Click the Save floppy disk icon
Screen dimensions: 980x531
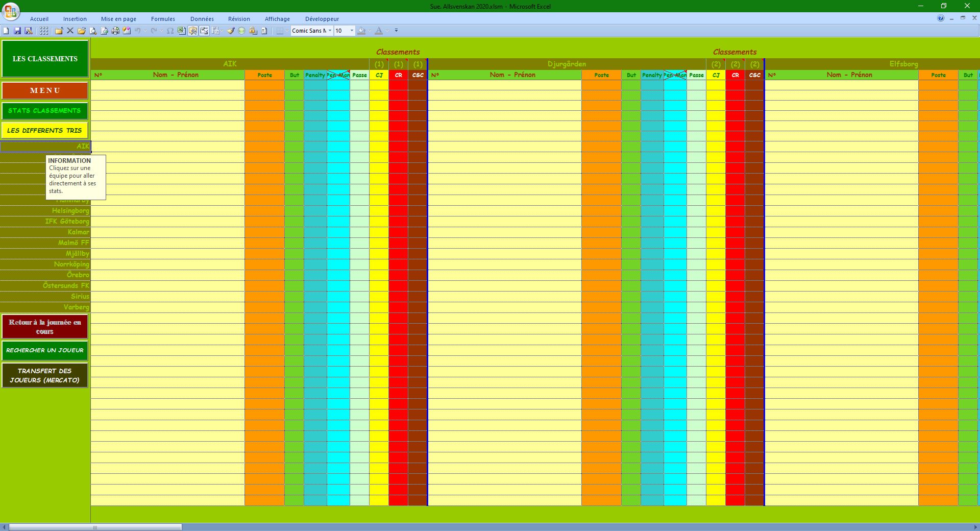[17, 31]
